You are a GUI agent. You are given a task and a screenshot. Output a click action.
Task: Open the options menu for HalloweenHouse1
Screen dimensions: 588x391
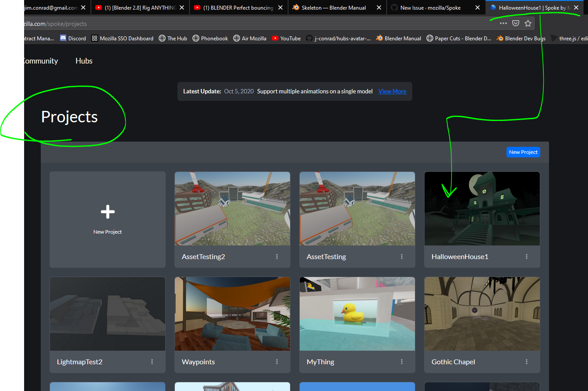click(x=527, y=256)
